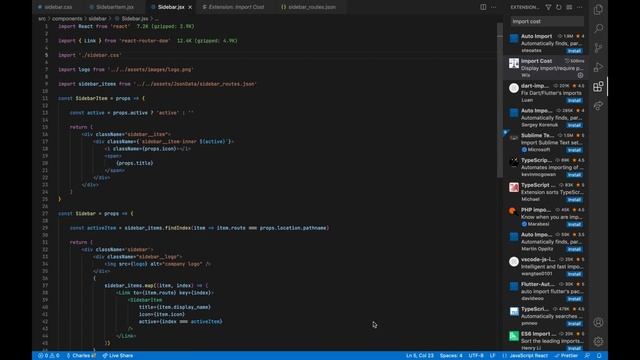Select the TypeScript extension by Michael
Viewport: 640px width, 360px height.
pyautogui.click(x=545, y=192)
